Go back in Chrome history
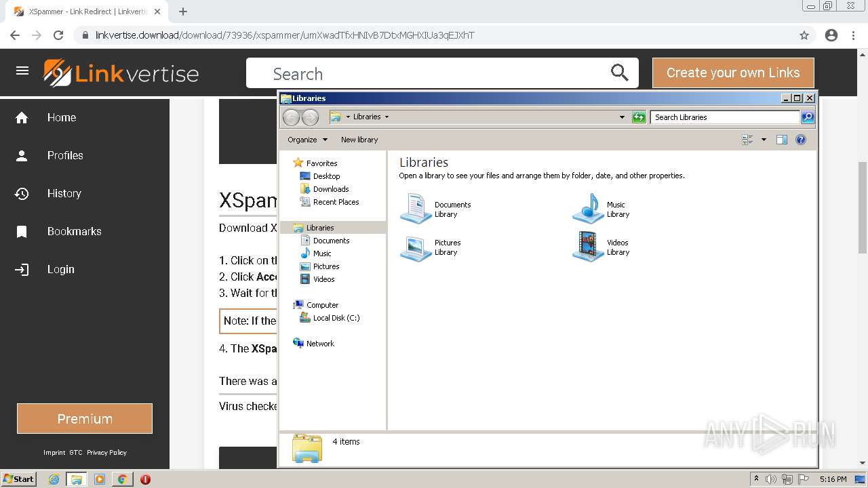This screenshot has height=488, width=868. (15, 35)
